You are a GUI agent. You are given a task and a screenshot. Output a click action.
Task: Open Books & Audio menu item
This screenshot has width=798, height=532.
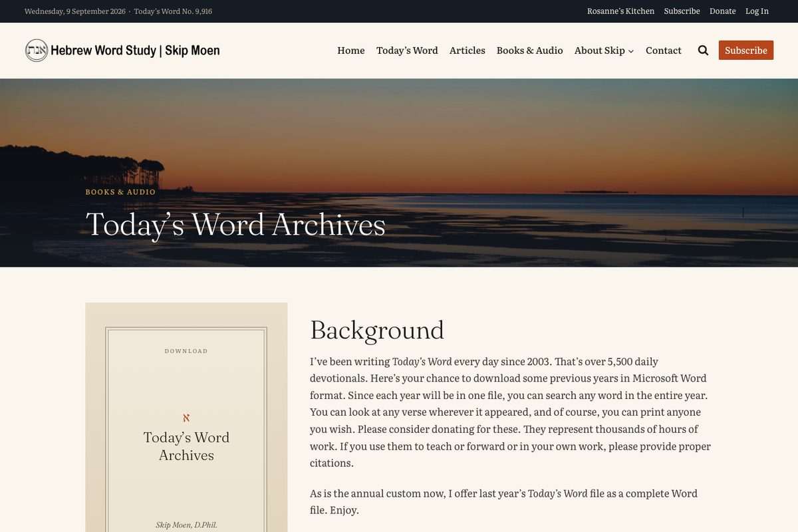(530, 51)
